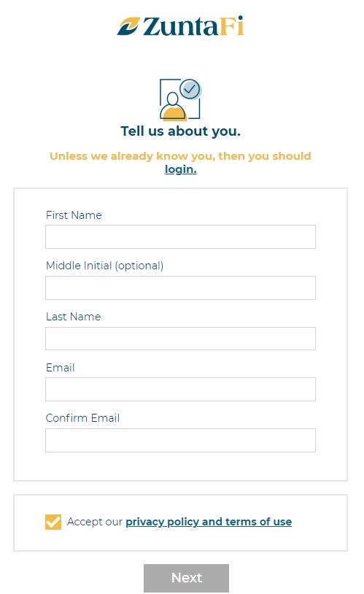Focus the Email input field
Image resolution: width=364 pixels, height=594 pixels.
180,389
